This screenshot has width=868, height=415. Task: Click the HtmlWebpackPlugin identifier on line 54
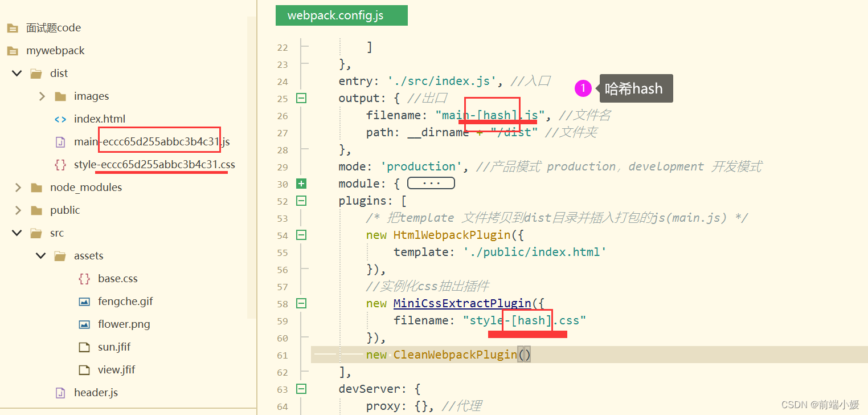click(452, 235)
